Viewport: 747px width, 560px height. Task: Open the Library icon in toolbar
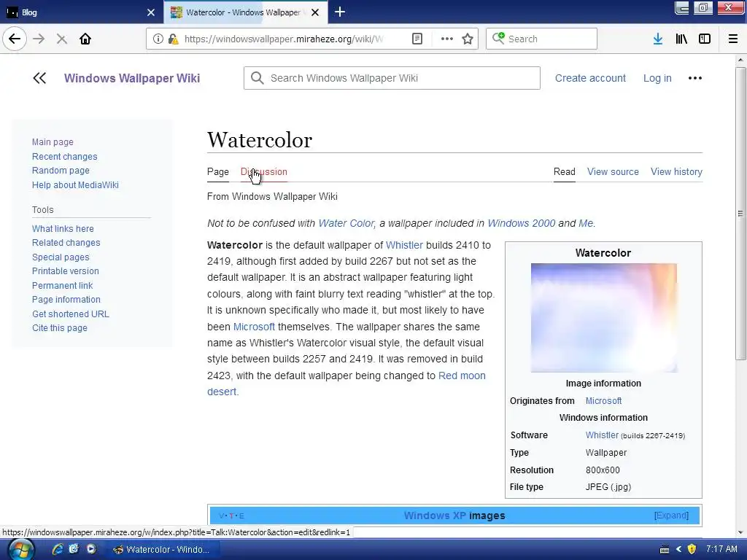(x=681, y=39)
